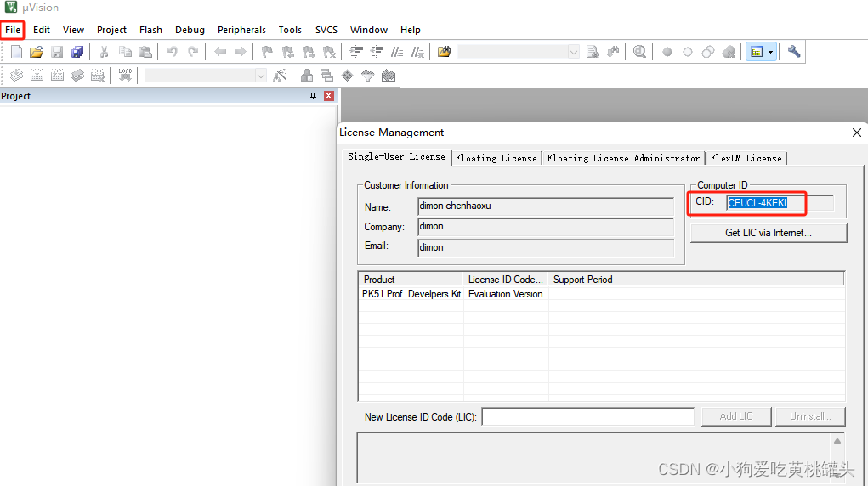
Task: Click the Navigate Forwards arrow
Action: tap(241, 52)
